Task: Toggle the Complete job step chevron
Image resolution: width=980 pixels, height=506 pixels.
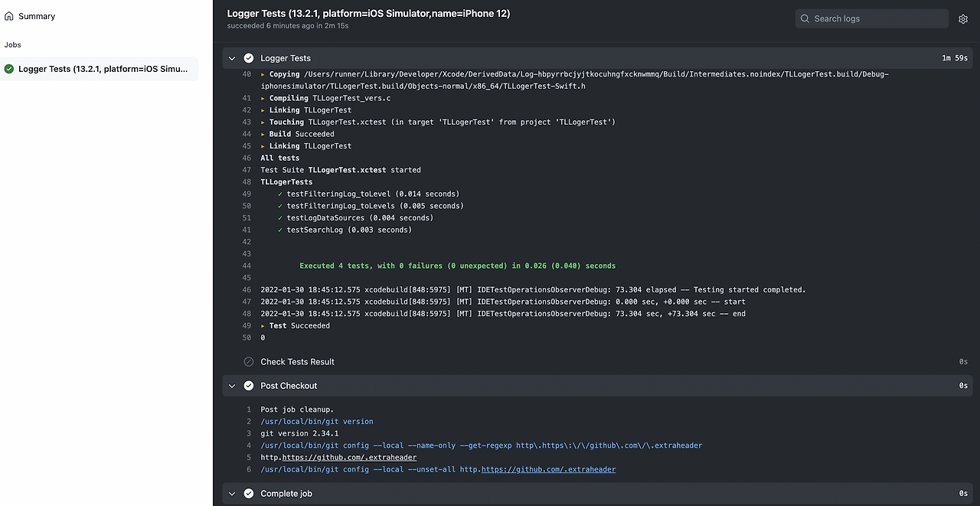Action: pos(232,494)
